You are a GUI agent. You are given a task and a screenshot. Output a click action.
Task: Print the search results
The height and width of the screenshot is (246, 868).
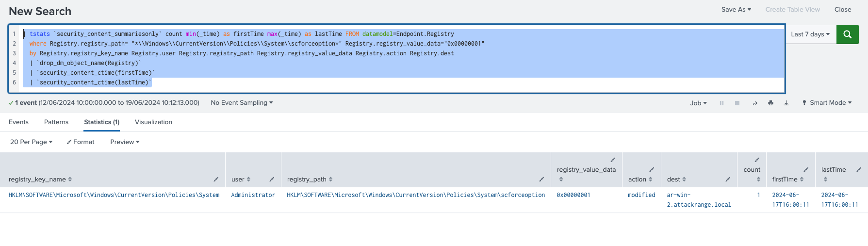coord(770,103)
